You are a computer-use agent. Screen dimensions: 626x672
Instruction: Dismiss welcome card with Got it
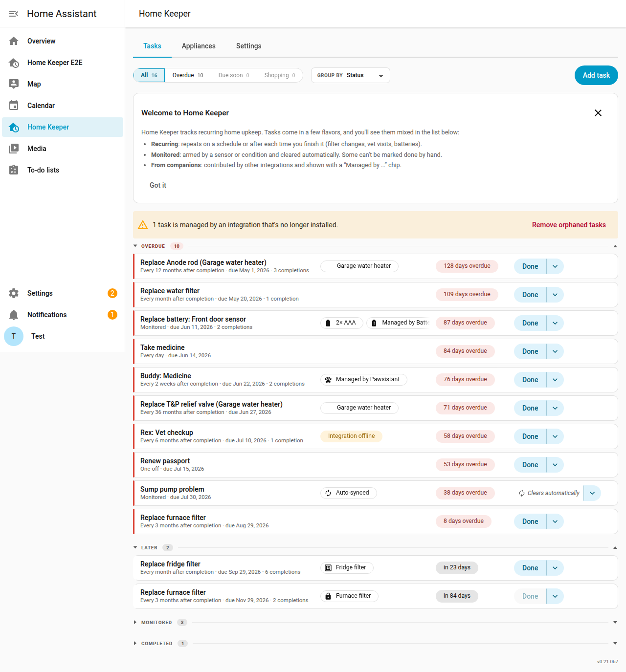click(x=158, y=185)
